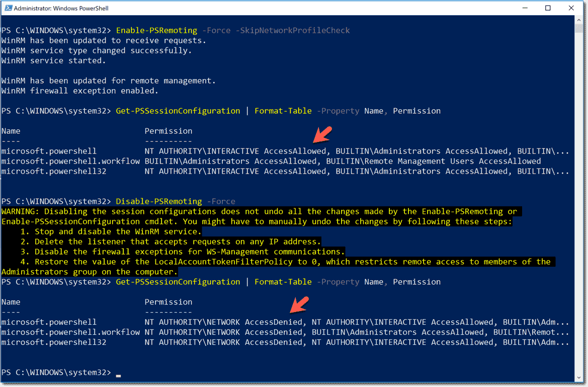
Task: Click the second Get-PSSessionConfiguration command
Action: click(178, 282)
